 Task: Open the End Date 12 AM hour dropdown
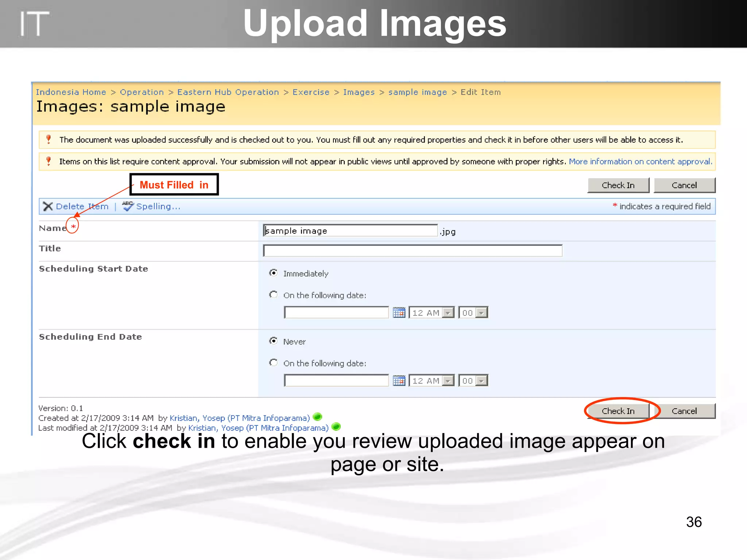click(x=431, y=381)
